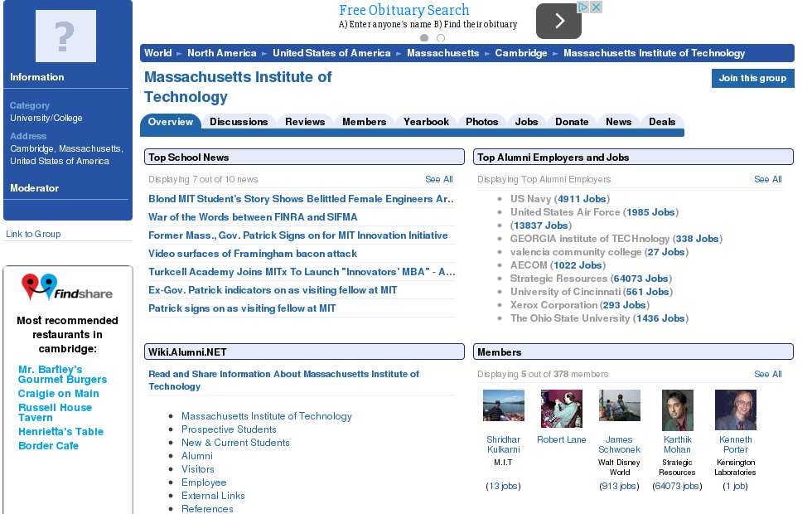
Task: Go to Cambridge breadcrumb link
Action: click(x=521, y=53)
